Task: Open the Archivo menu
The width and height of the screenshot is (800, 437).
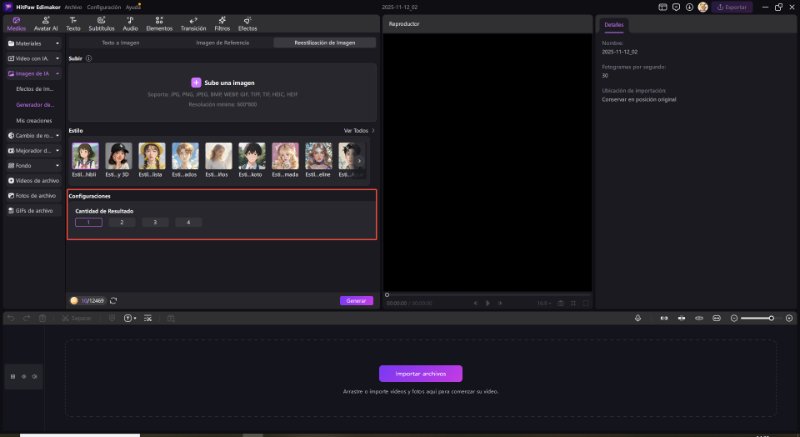Action: point(73,7)
